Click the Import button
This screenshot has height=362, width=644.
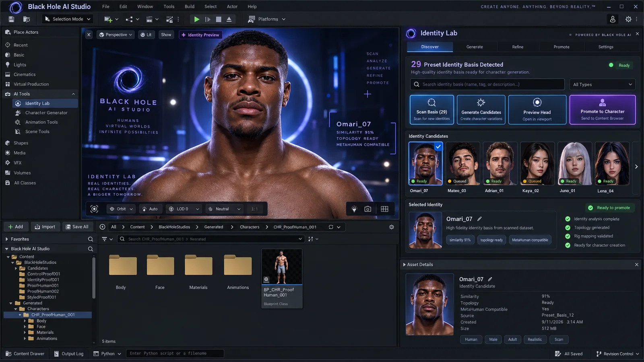45,227
